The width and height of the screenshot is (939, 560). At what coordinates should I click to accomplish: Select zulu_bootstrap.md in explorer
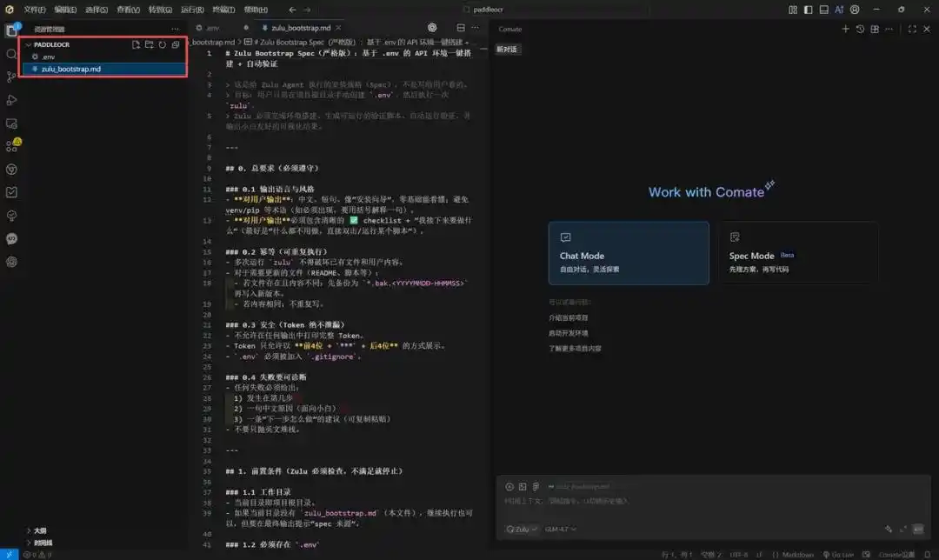click(103, 69)
